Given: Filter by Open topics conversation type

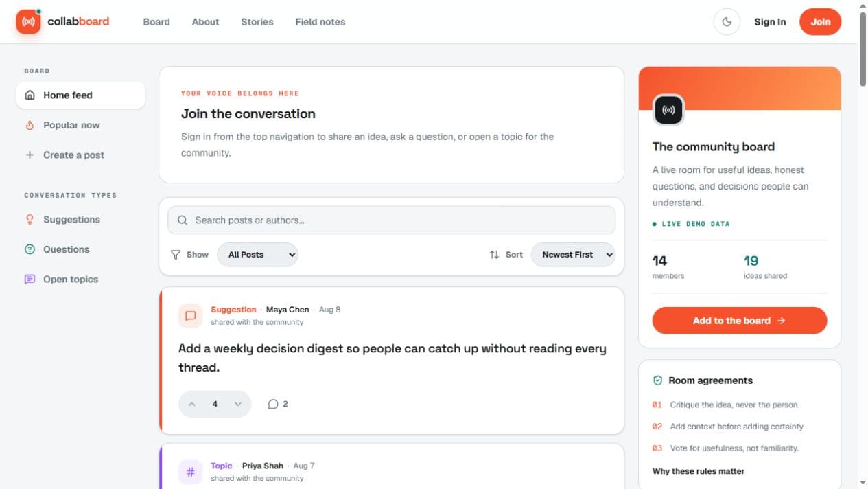Looking at the screenshot, I should (81, 280).
